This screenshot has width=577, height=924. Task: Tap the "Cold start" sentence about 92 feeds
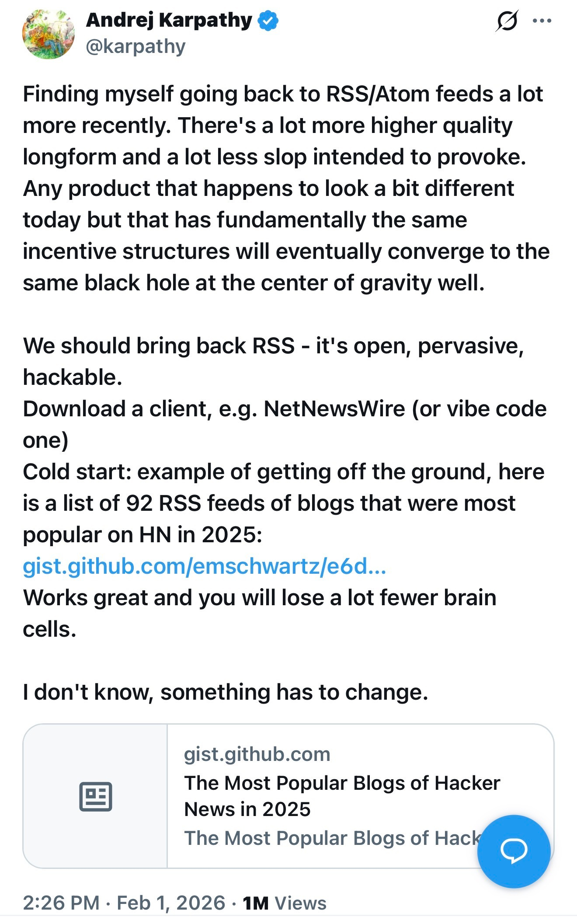283,503
